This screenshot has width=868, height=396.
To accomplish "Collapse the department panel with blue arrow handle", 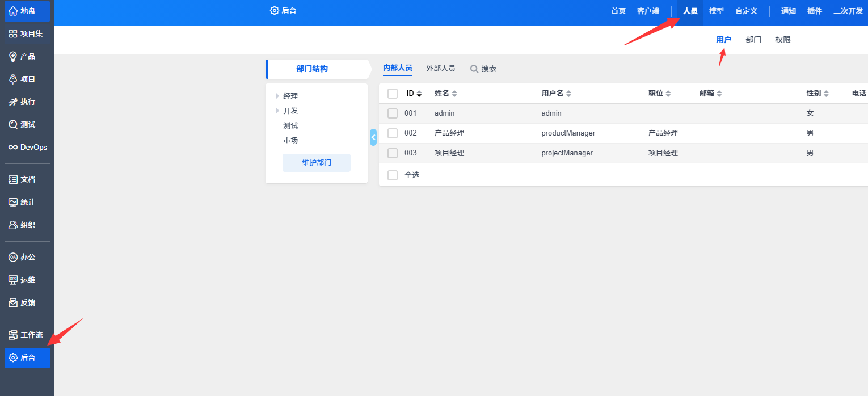I will [x=373, y=137].
